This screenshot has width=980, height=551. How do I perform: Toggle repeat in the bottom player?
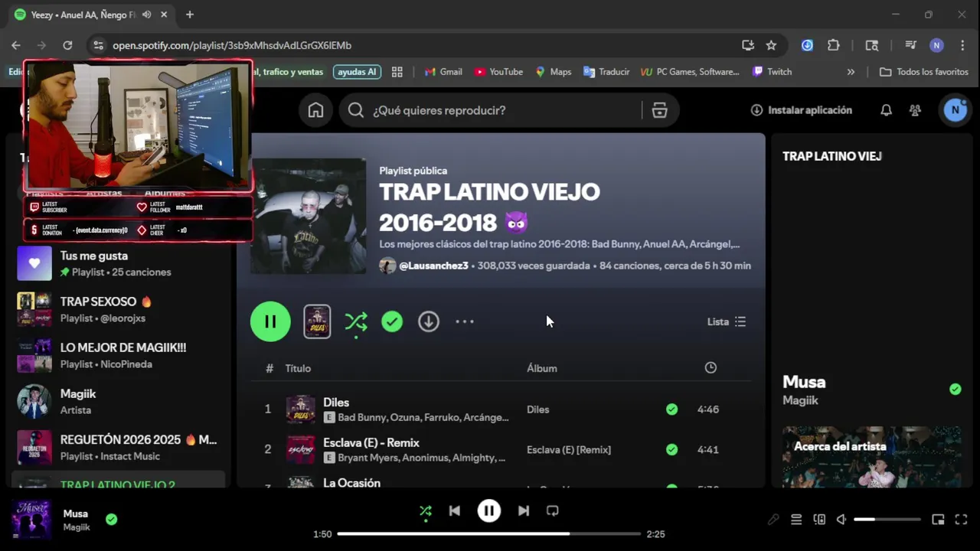(x=553, y=510)
